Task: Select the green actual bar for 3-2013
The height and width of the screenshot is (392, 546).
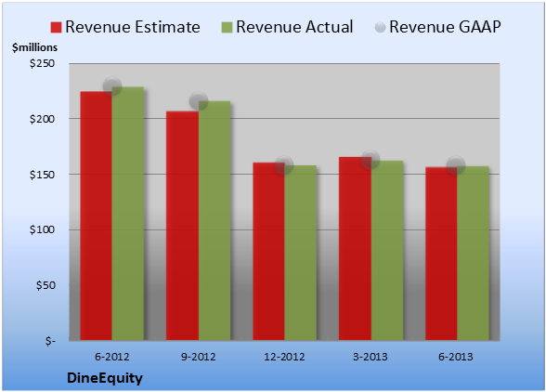Action: (x=387, y=251)
